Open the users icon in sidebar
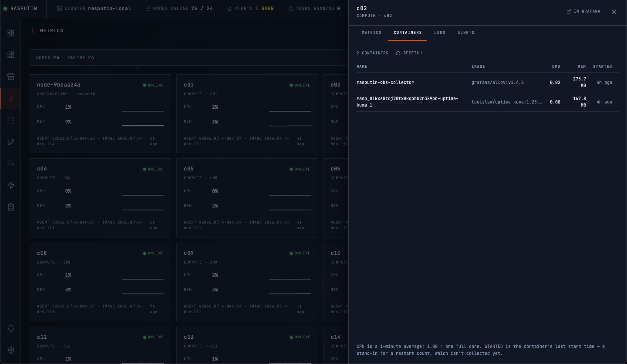 11,164
